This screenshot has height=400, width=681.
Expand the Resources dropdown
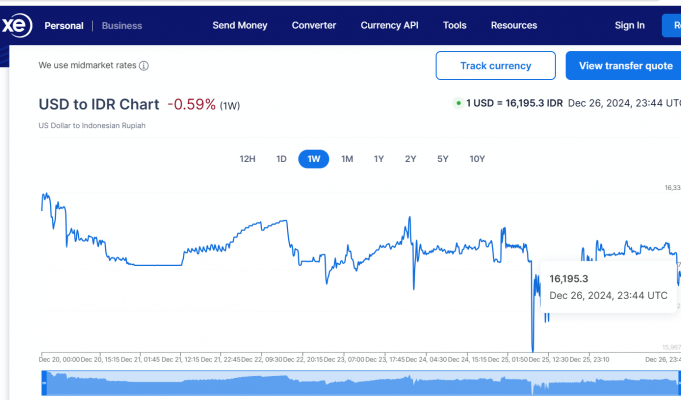click(514, 25)
